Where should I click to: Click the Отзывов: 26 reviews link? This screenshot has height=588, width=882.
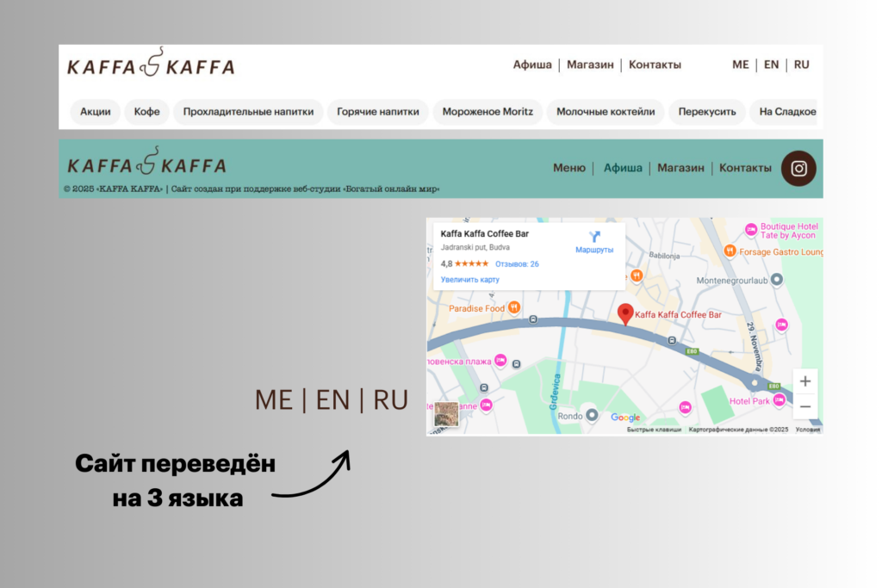tap(517, 263)
